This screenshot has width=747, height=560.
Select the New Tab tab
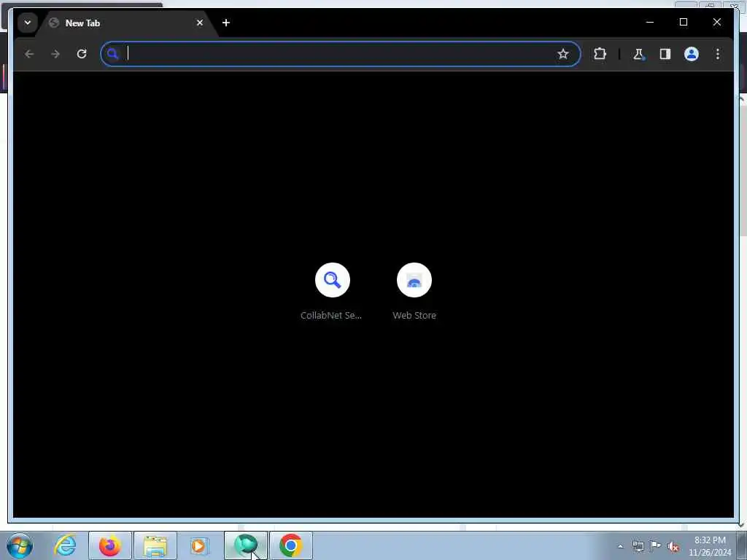tap(126, 23)
